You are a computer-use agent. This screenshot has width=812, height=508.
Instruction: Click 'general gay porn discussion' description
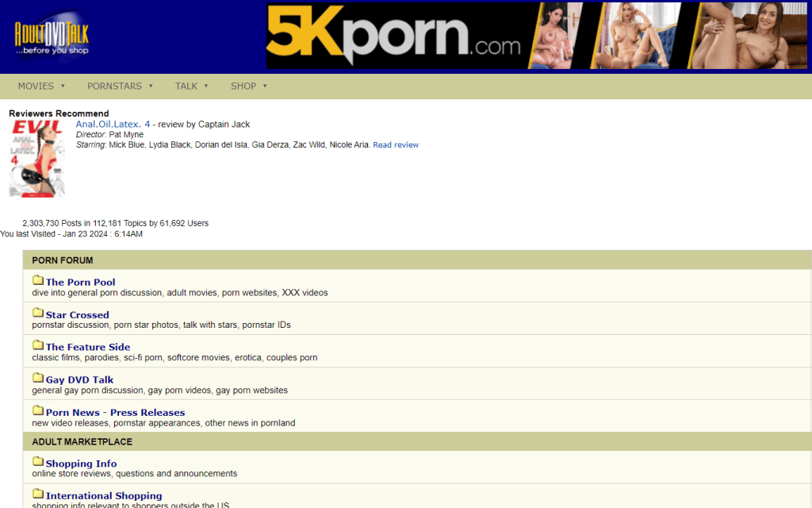point(159,391)
